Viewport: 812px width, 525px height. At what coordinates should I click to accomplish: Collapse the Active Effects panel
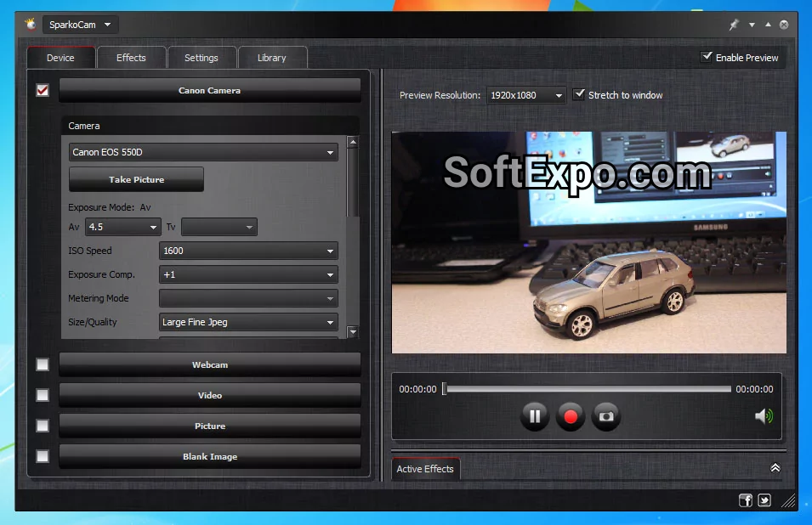click(774, 467)
